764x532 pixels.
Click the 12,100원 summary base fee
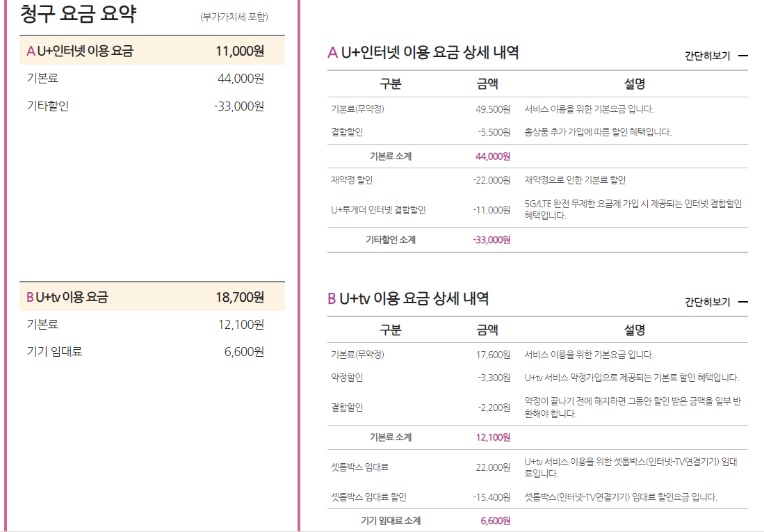tap(241, 324)
